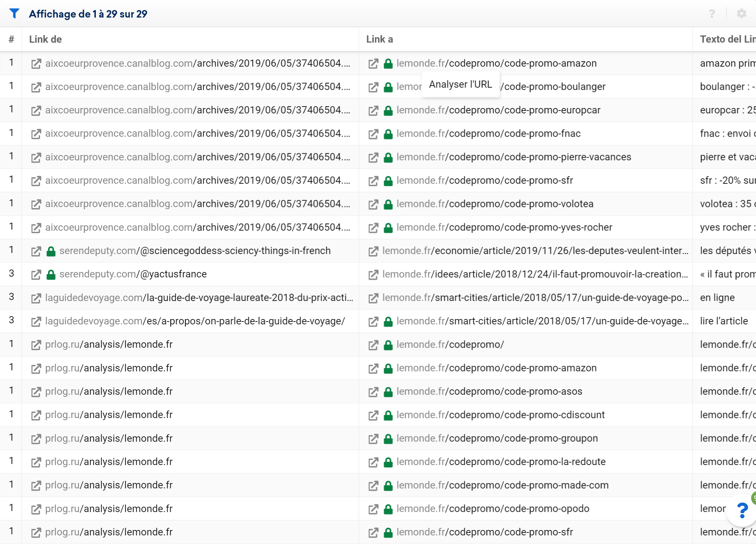Click green lock icon on code-promo-boulanger row

point(388,87)
